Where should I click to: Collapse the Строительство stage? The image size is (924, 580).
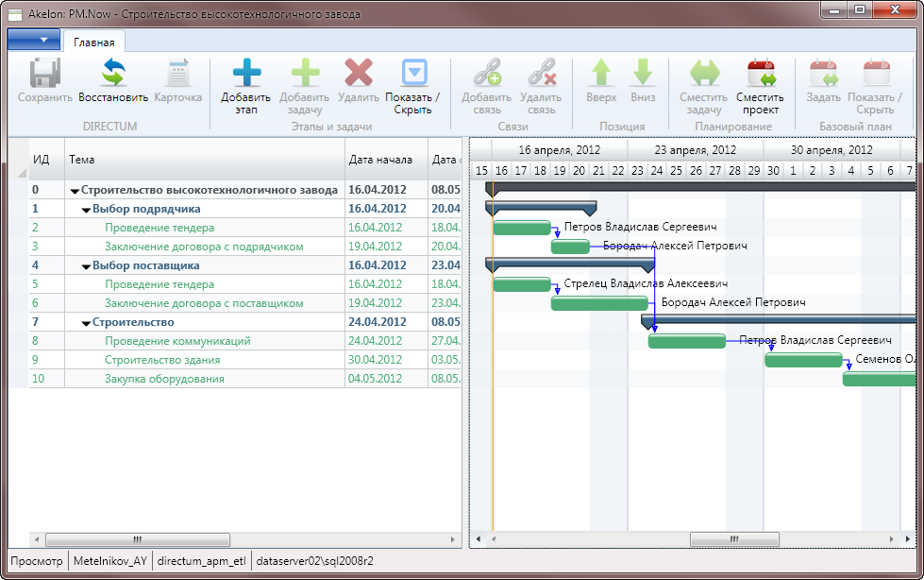[86, 323]
